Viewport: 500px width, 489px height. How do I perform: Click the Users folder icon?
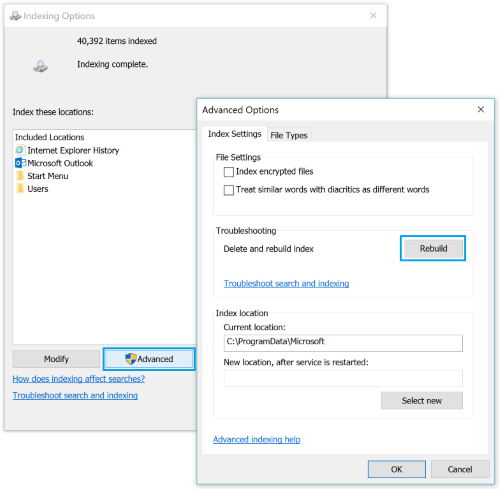tap(20, 189)
